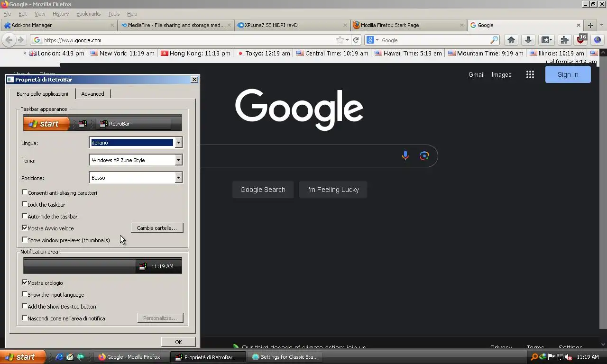Viewport: 607px width, 364px height.
Task: Enable Show window previews (thumbnails)
Action: tap(25, 240)
